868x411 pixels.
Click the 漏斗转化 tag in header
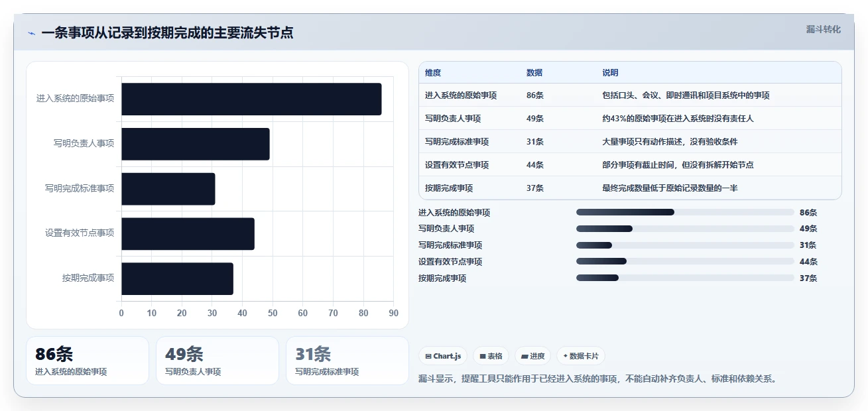824,30
